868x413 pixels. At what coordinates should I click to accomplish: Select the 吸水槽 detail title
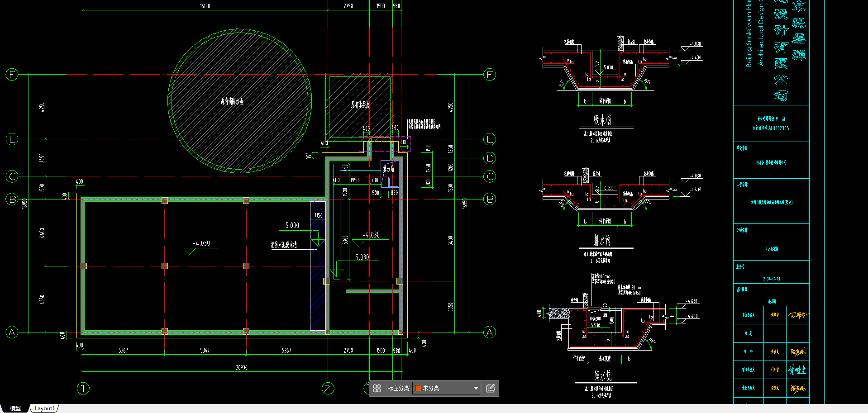(602, 120)
